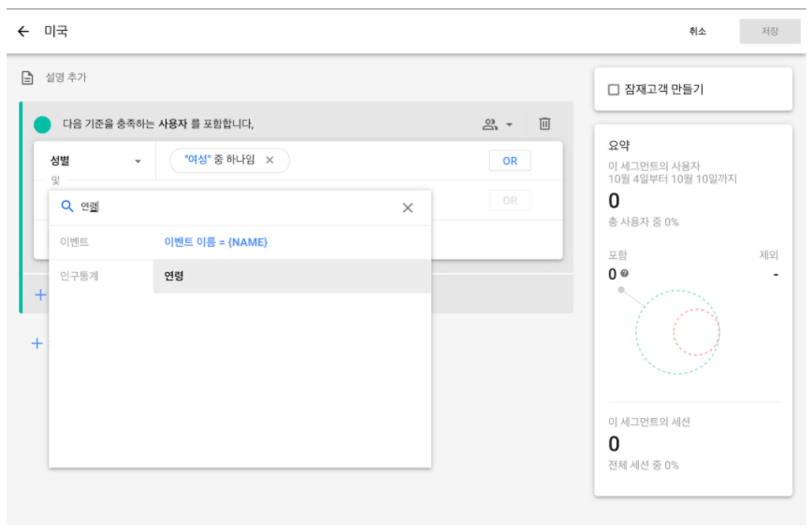
Task: Click the green circle segment indicator
Action: pyautogui.click(x=42, y=124)
